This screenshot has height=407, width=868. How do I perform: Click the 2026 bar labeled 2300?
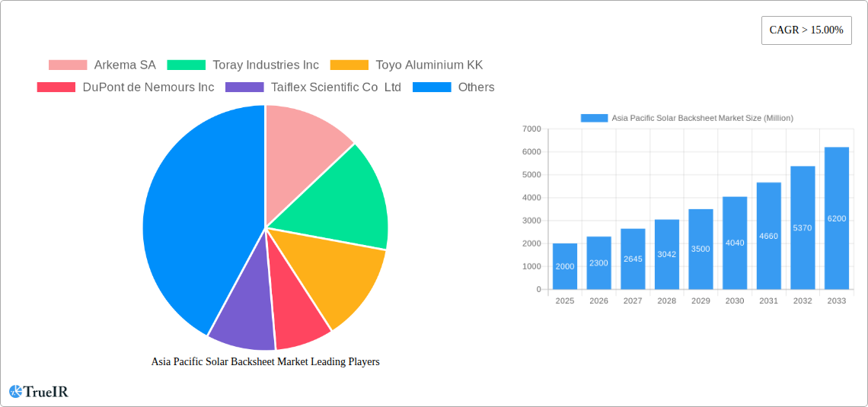point(599,263)
